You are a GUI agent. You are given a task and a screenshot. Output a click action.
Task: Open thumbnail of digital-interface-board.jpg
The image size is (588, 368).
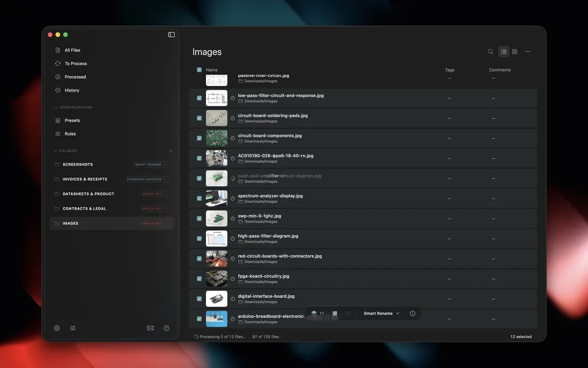217,298
